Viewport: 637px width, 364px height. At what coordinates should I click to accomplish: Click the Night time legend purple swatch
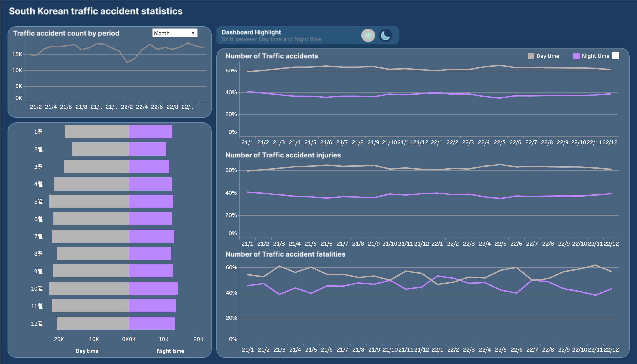[x=576, y=56]
